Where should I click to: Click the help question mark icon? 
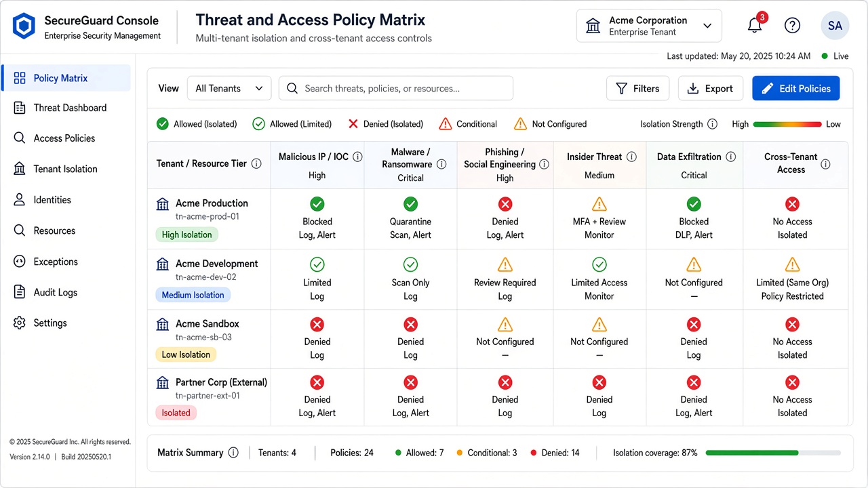tap(792, 26)
